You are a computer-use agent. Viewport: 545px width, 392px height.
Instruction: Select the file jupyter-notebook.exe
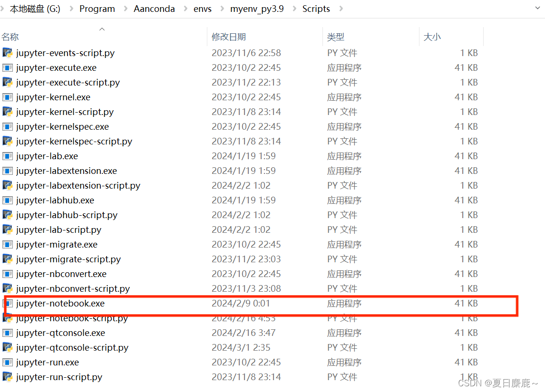coord(60,304)
